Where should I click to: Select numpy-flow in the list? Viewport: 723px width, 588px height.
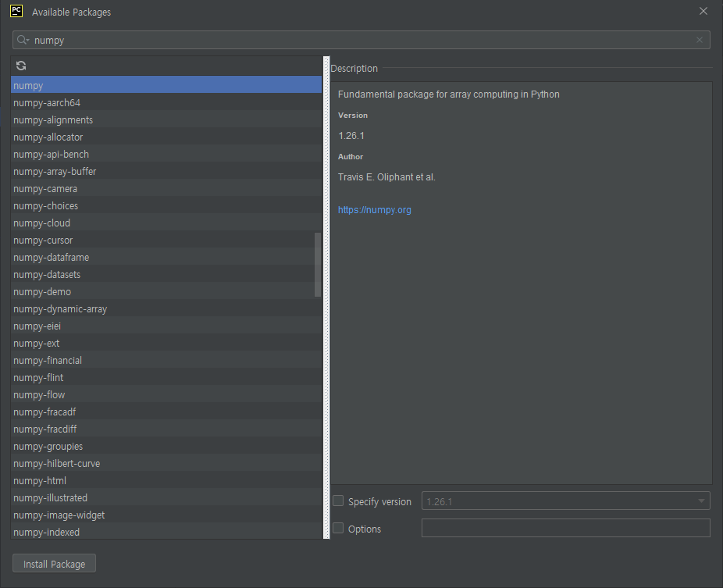[166, 395]
